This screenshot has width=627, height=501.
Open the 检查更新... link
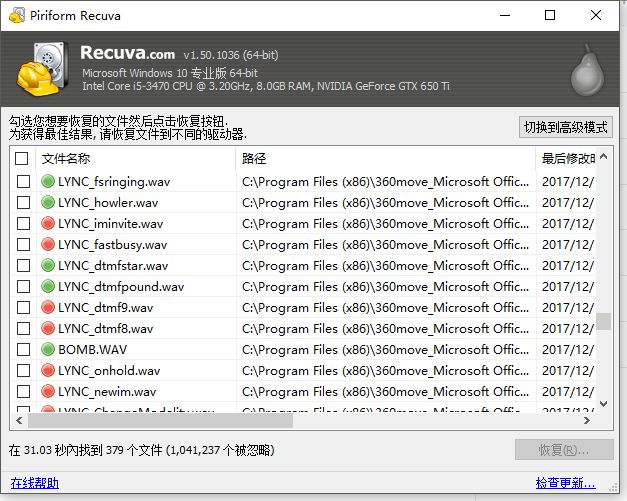[x=565, y=483]
